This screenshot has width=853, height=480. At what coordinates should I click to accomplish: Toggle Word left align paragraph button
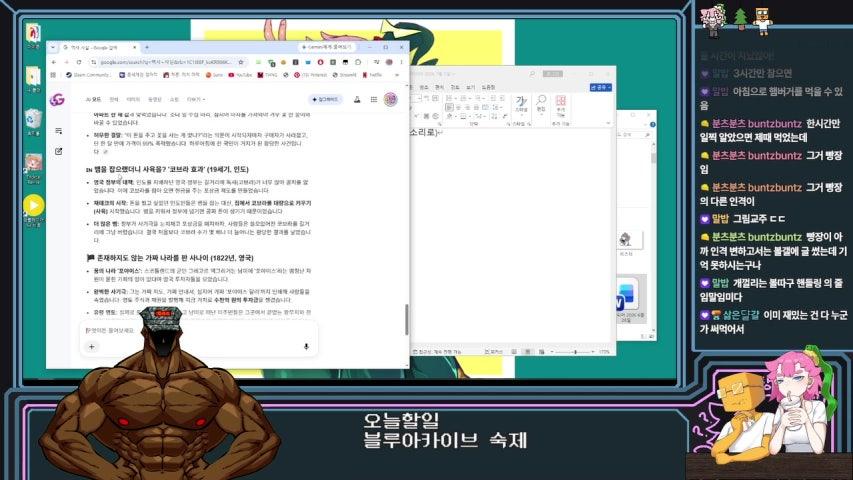pos(450,107)
